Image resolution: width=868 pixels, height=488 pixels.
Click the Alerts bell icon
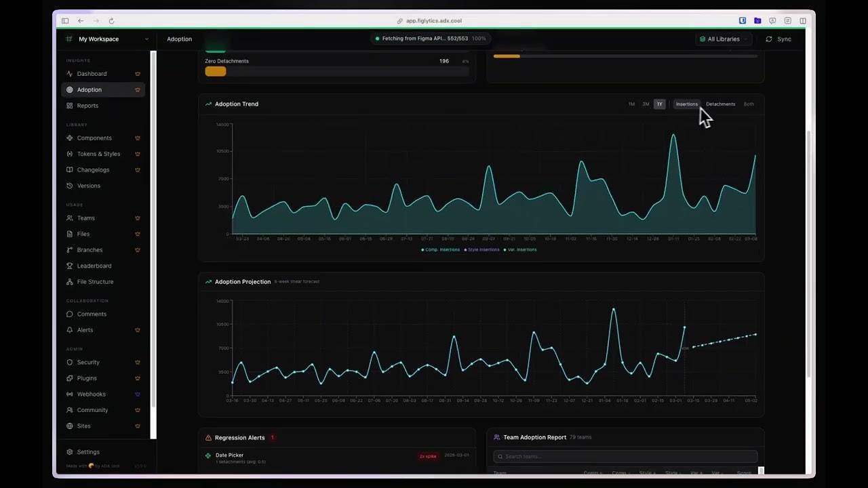pos(70,330)
